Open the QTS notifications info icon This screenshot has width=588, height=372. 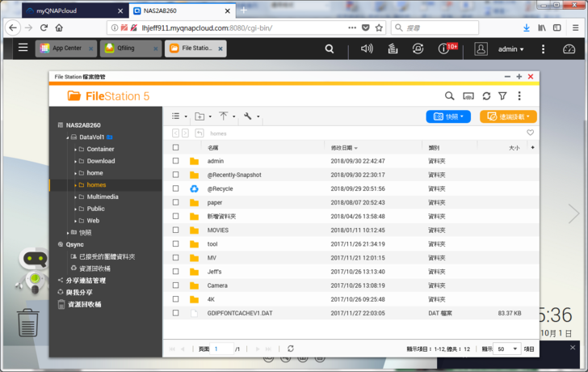tap(443, 49)
